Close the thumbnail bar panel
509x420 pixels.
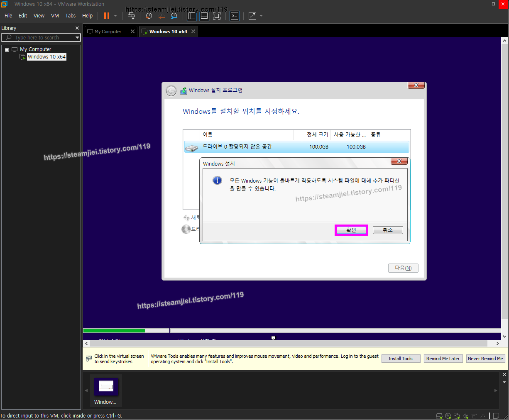click(x=504, y=375)
